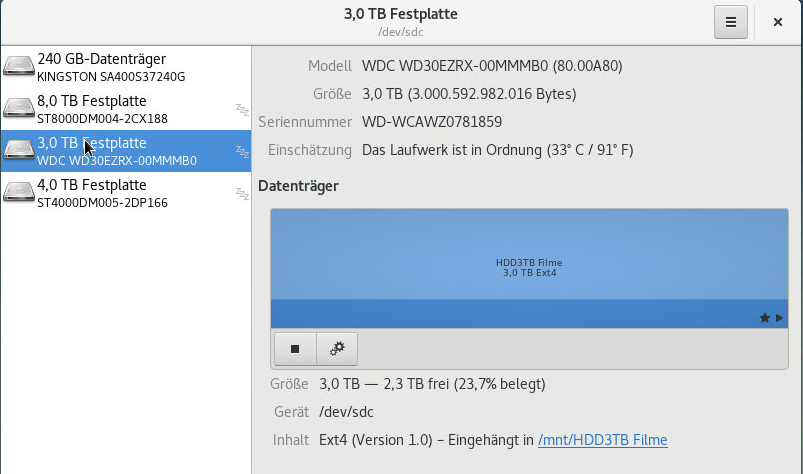Click the star icon on the partition
This screenshot has width=803, height=474.
click(765, 318)
